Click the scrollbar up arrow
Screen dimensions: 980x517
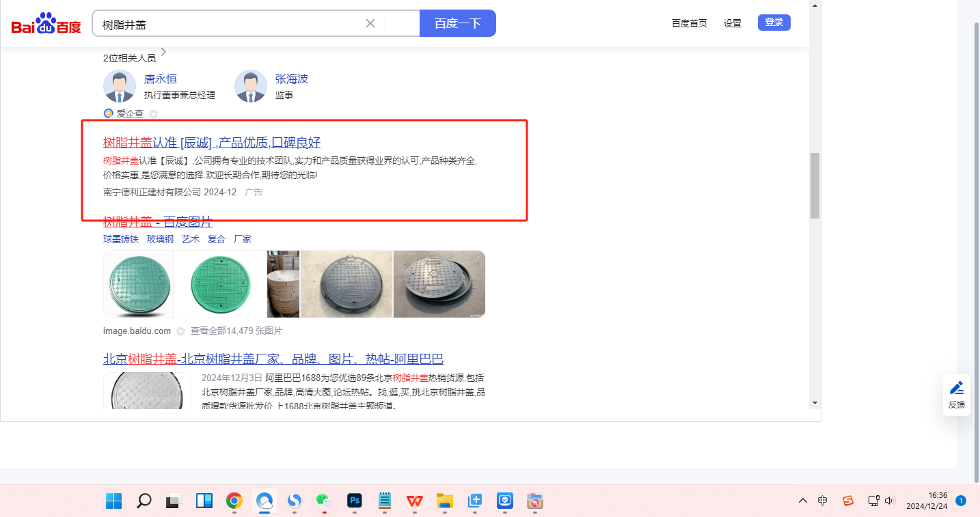tap(815, 5)
